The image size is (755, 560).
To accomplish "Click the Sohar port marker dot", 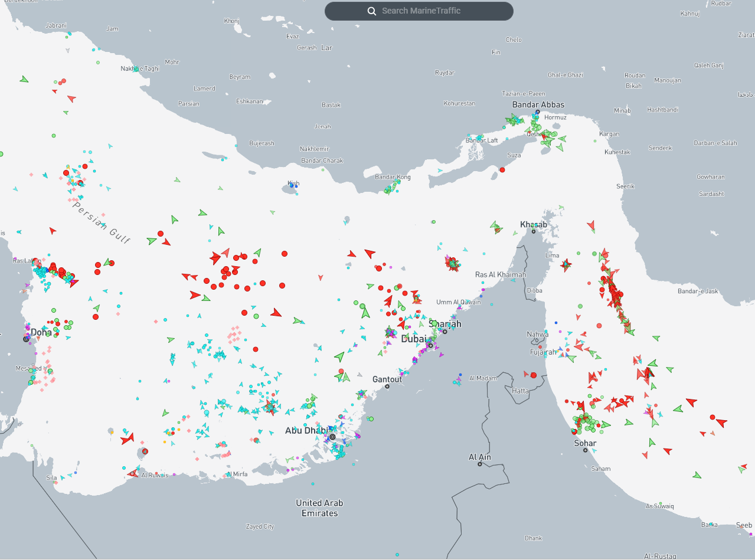I will 585,450.
